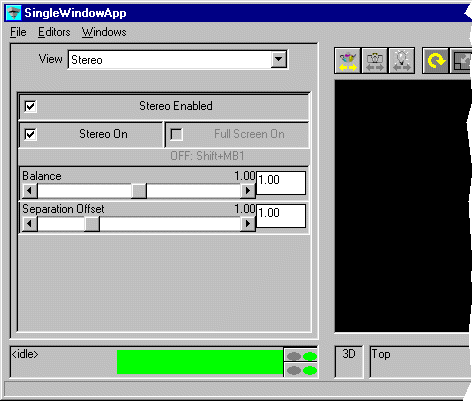Click the upper green status indicator light
472x401 pixels.
310,356
